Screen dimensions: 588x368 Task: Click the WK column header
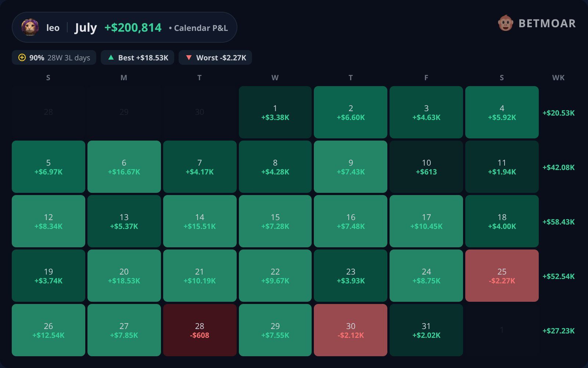[558, 78]
